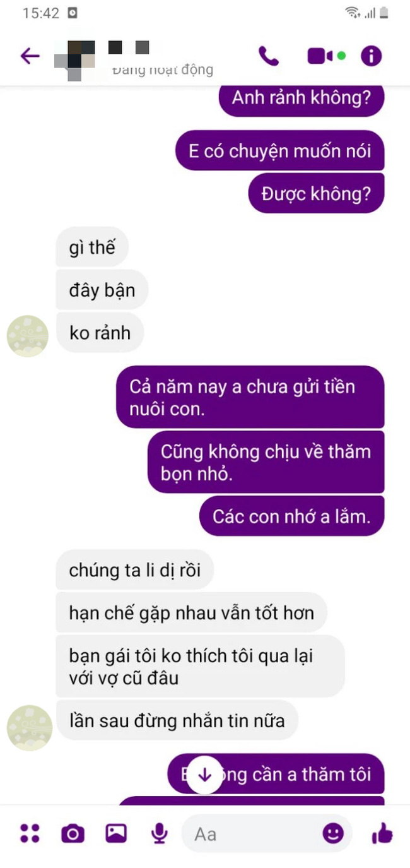
Task: Select message 'chúng ta li dị rồi'
Action: coord(135,570)
